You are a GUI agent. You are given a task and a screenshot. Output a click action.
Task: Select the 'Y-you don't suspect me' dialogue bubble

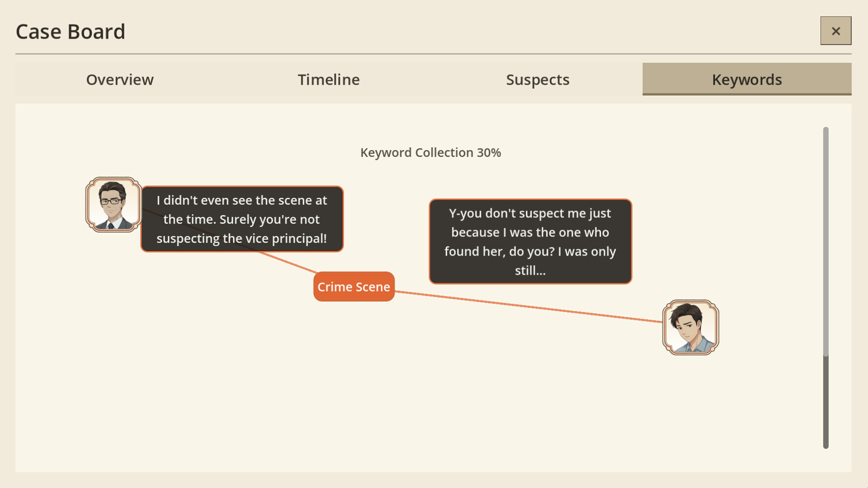pos(530,242)
